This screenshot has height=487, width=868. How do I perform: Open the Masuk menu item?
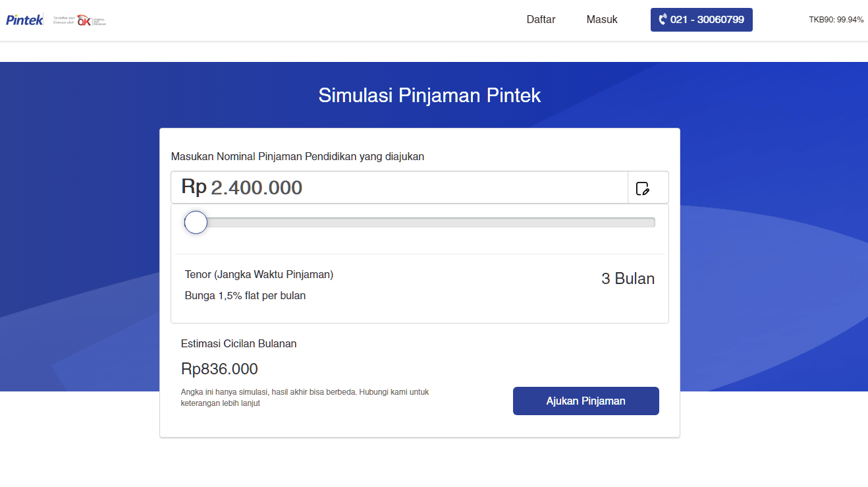(602, 20)
